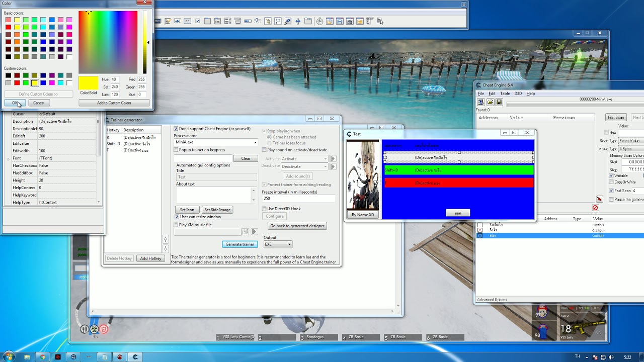The height and width of the screenshot is (362, 644).
Task: Enable Popup trainer on keypress
Action: 176,150
